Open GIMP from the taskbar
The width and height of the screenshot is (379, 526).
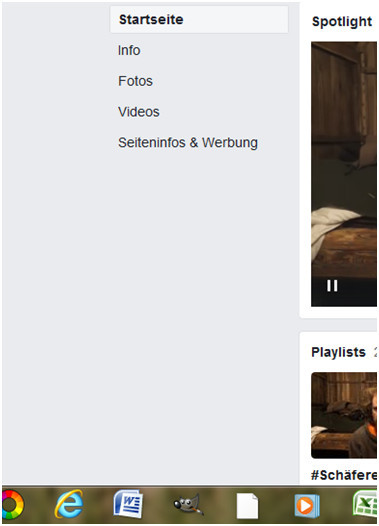(188, 505)
